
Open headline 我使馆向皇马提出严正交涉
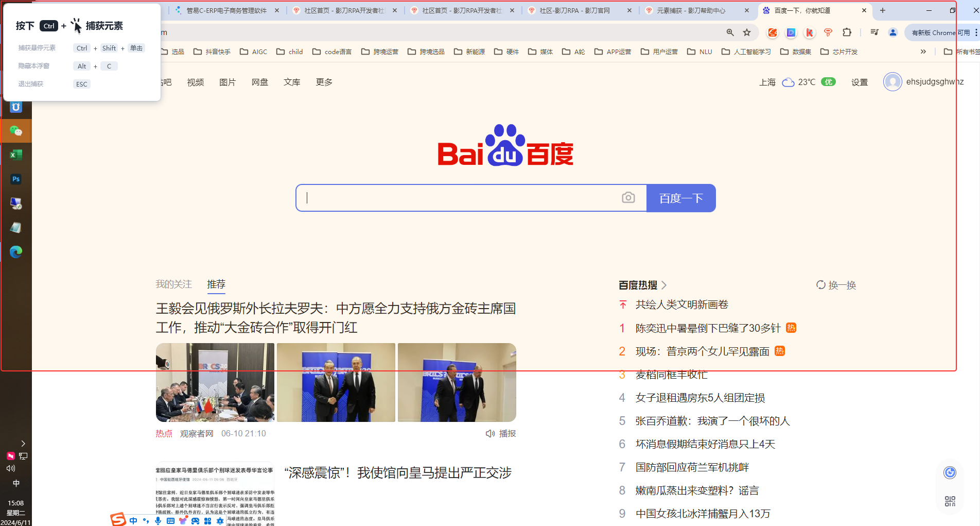[x=398, y=473]
